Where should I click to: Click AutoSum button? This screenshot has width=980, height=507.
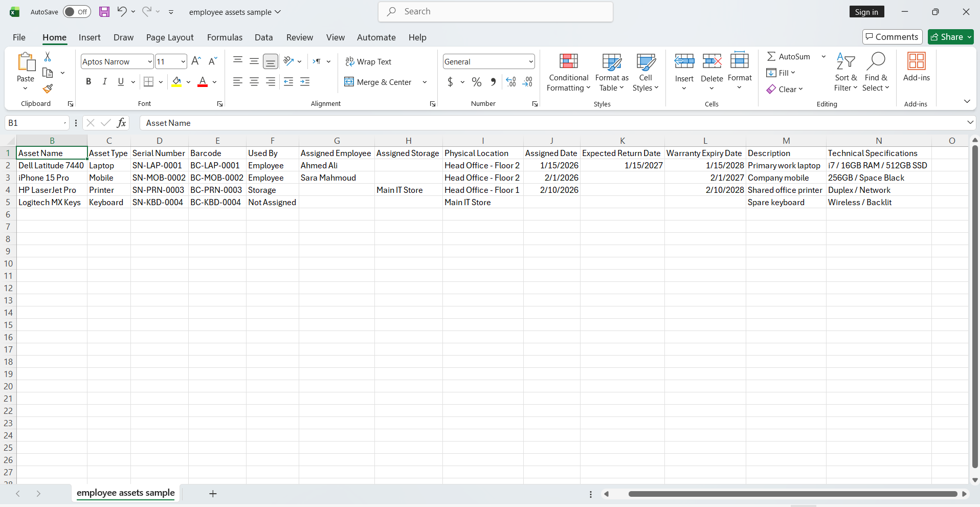(789, 56)
